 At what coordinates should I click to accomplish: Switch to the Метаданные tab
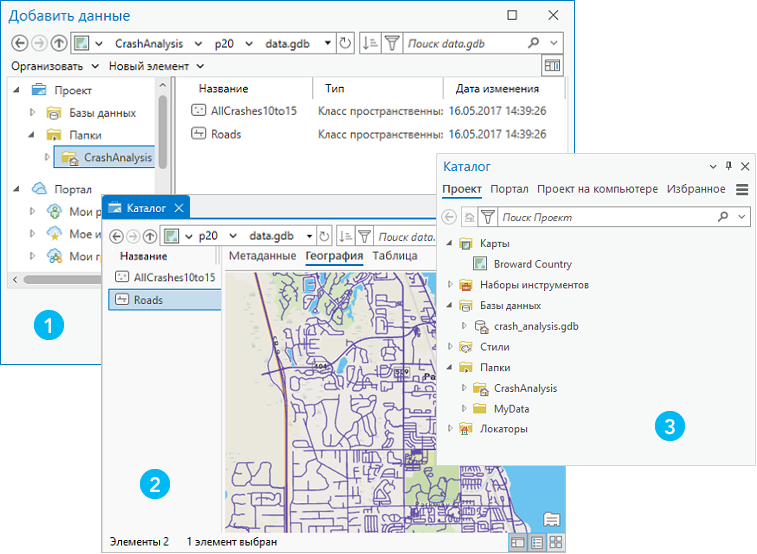[x=263, y=256]
